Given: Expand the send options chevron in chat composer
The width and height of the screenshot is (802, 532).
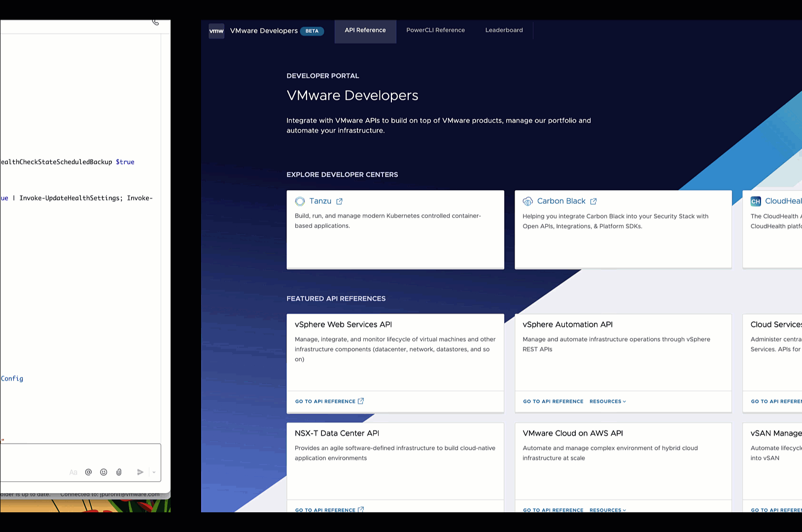Looking at the screenshot, I should point(154,472).
